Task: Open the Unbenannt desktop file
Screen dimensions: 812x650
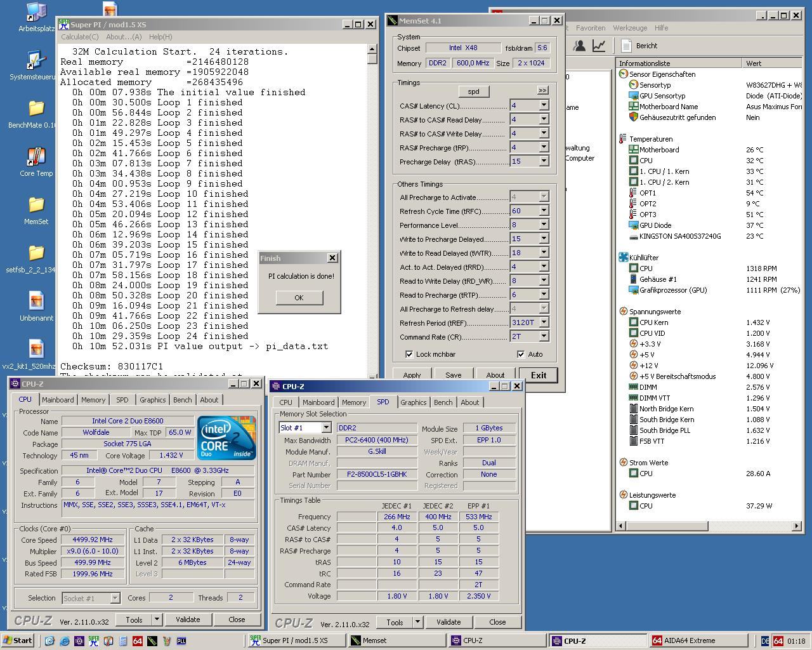Action: pyautogui.click(x=36, y=307)
